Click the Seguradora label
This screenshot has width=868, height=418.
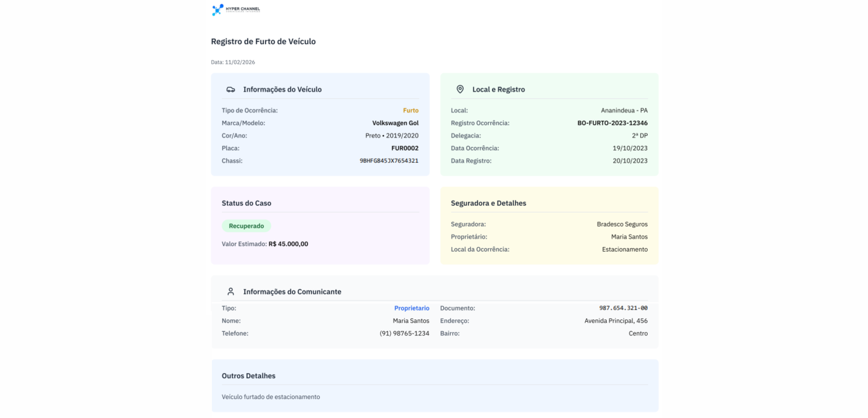(468, 224)
